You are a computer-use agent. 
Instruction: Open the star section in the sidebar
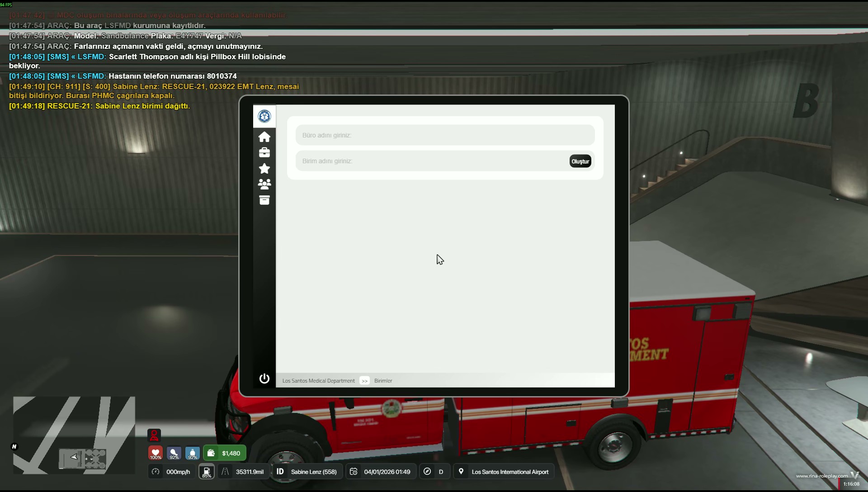(x=264, y=168)
